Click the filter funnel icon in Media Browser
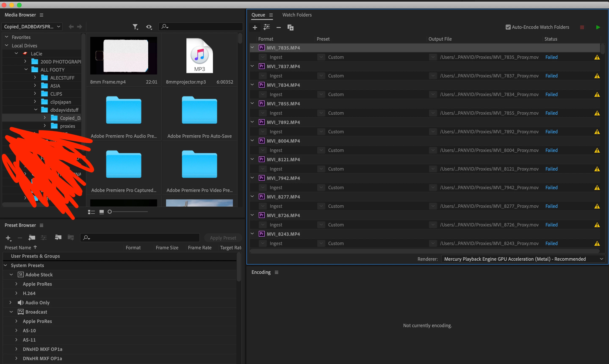 (135, 27)
